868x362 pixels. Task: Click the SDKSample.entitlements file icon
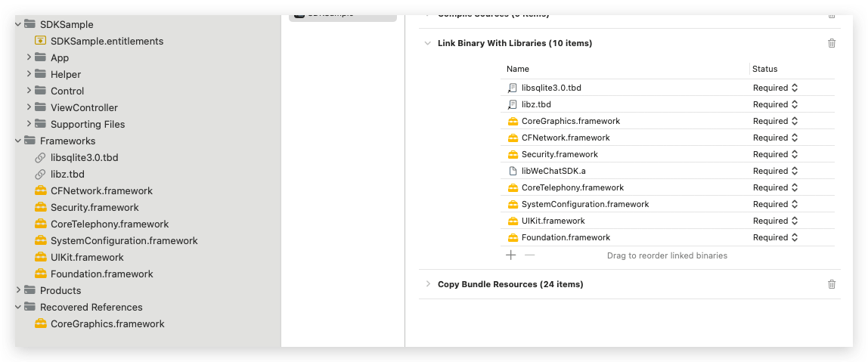[40, 41]
